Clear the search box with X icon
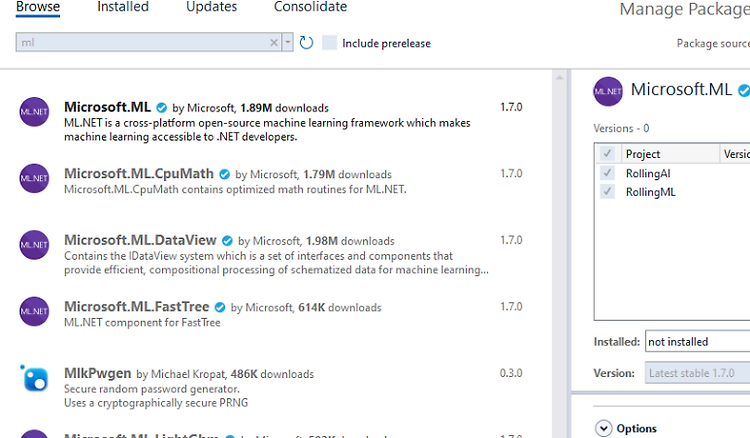Image resolution: width=750 pixels, height=438 pixels. (x=274, y=43)
